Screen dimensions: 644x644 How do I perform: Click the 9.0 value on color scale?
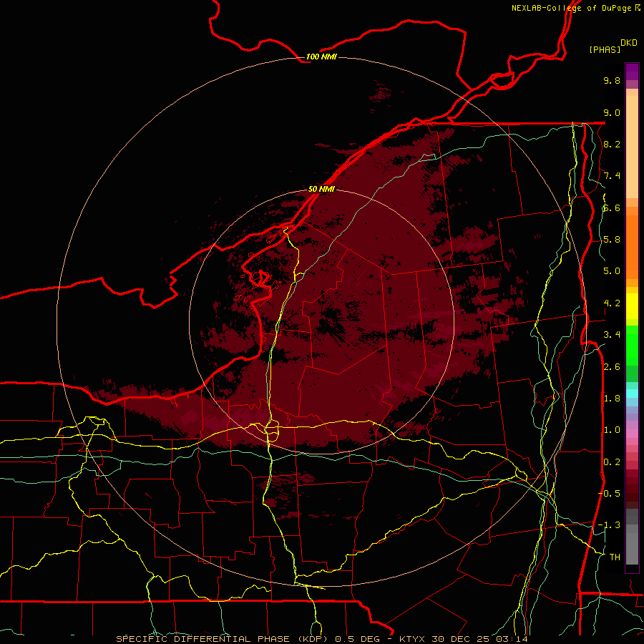pos(612,112)
